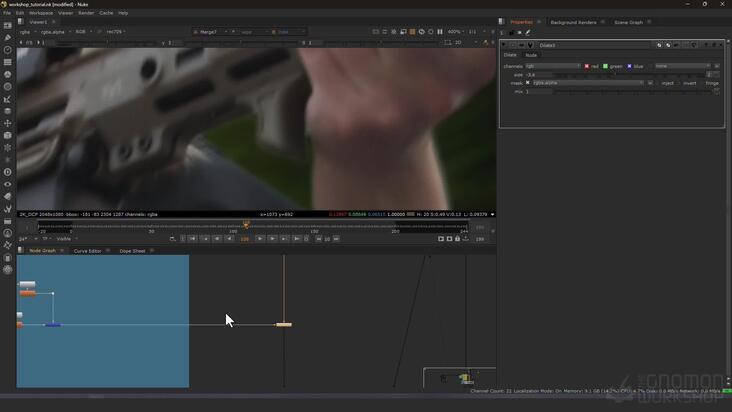Screen dimensions: 732x412
Task: Adjust the size slider in Dilate
Action: [630, 75]
